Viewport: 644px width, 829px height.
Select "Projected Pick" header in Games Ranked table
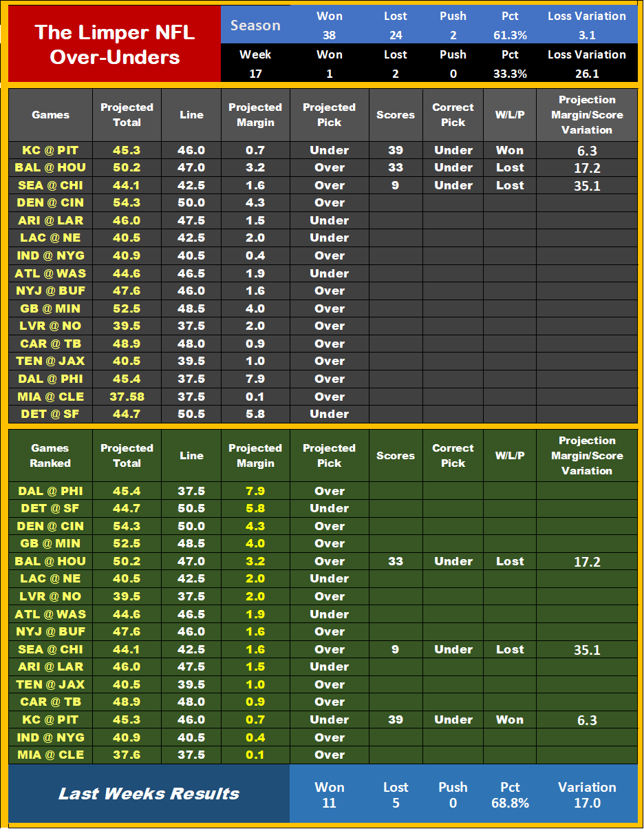(330, 456)
